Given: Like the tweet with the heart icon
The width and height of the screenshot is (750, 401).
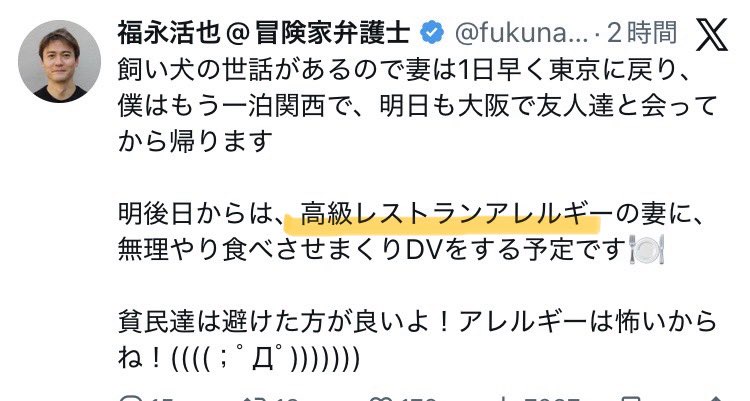Looking at the screenshot, I should tap(377, 399).
